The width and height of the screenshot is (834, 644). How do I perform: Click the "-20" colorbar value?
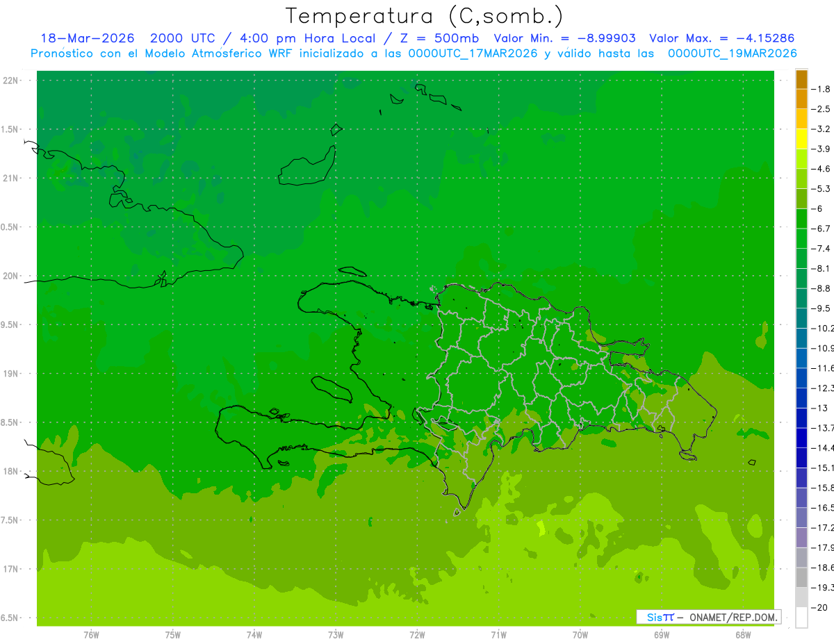click(821, 607)
